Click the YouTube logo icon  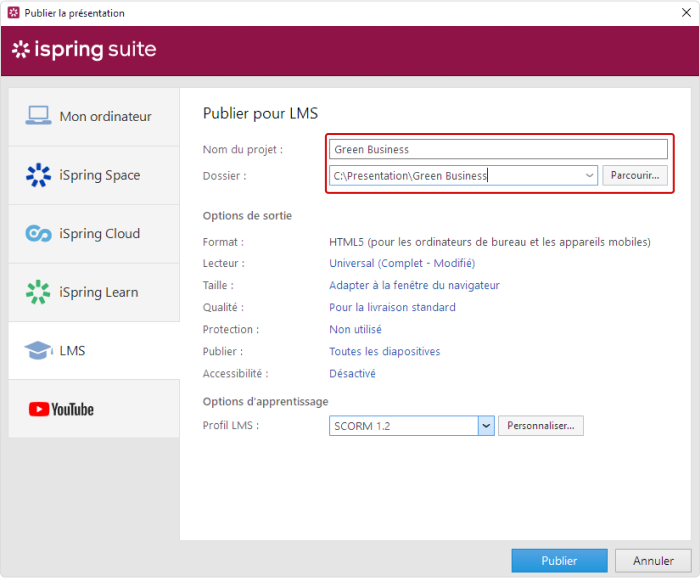tap(61, 409)
